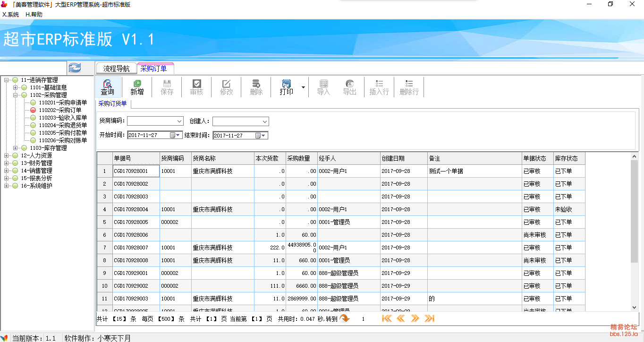Viewport: 644px width, 342px height.
Task: Go to the first page arrow
Action: 387,319
